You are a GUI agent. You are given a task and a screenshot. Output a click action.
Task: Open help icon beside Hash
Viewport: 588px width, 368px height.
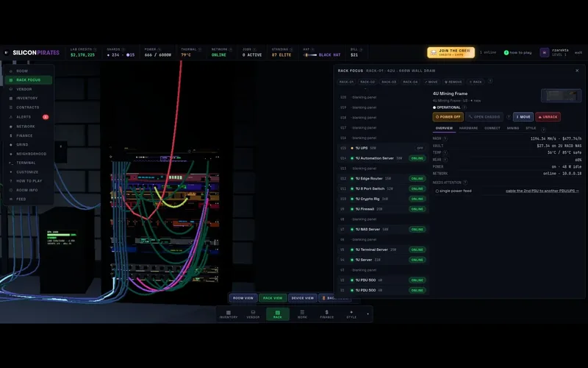[445, 138]
